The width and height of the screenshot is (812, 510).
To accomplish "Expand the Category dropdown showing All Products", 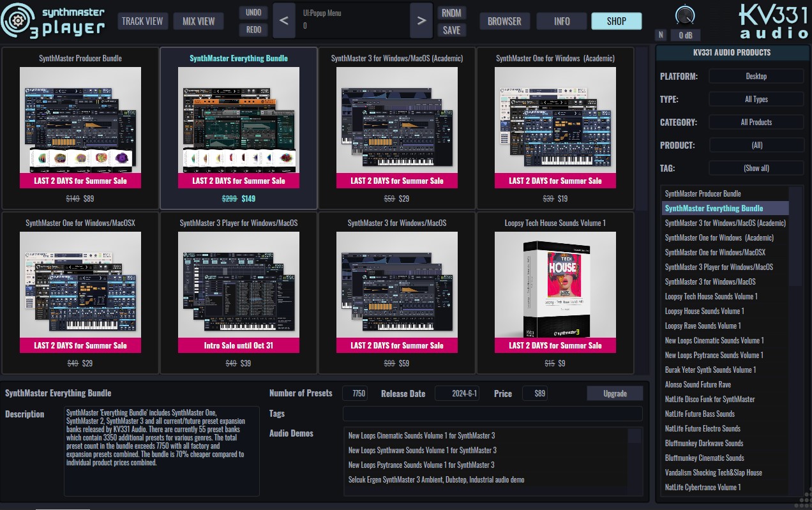I will click(756, 123).
